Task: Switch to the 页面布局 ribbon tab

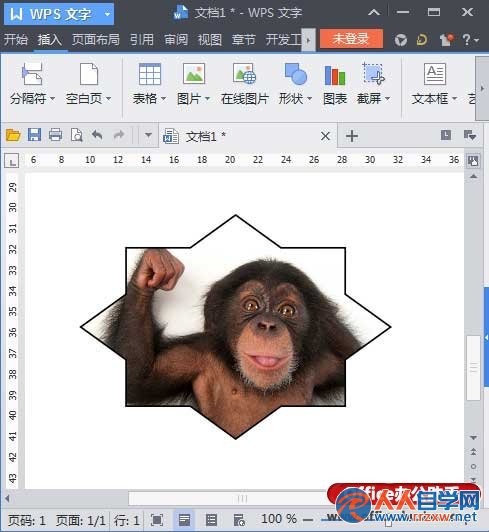Action: click(96, 40)
